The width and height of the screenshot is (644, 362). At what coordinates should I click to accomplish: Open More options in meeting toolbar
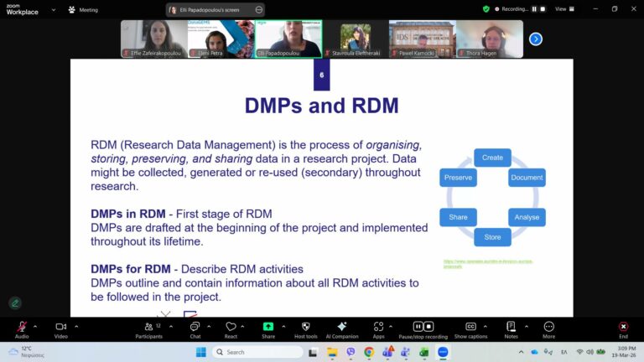click(548, 327)
